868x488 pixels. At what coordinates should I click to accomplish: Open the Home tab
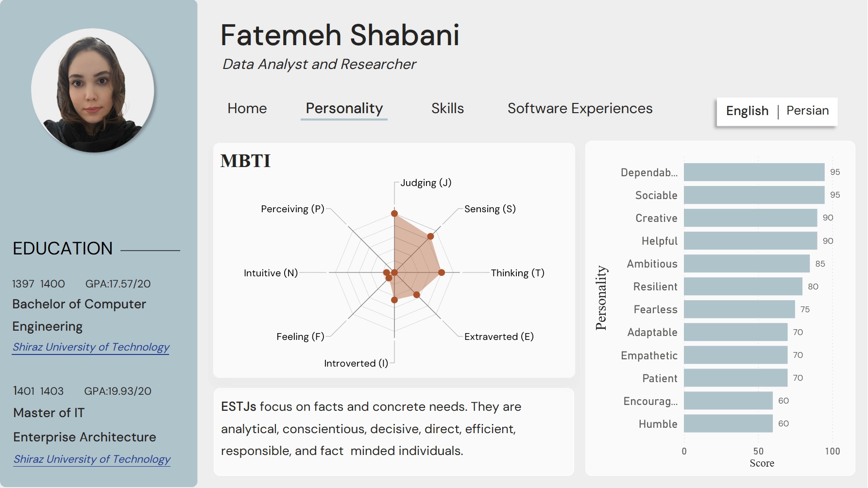[247, 108]
